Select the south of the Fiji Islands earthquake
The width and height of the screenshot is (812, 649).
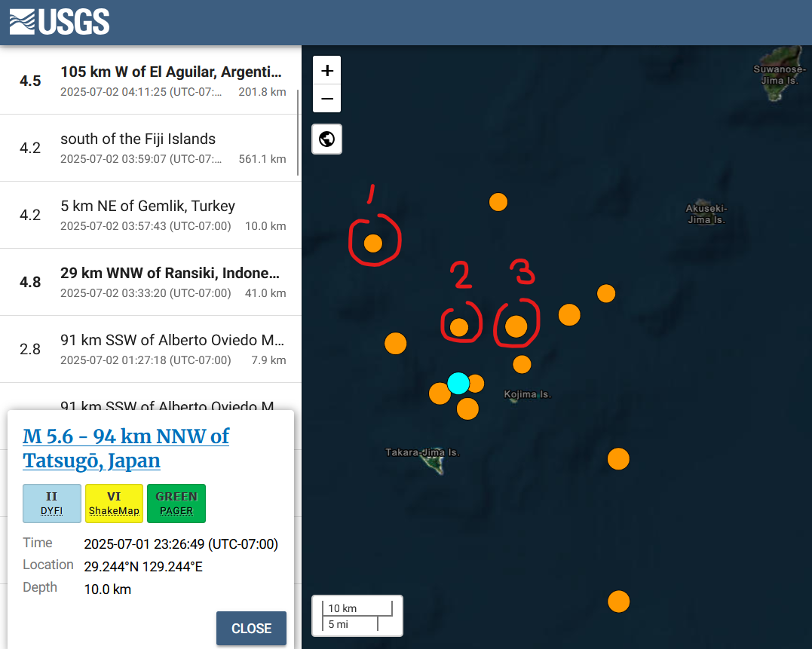point(150,148)
